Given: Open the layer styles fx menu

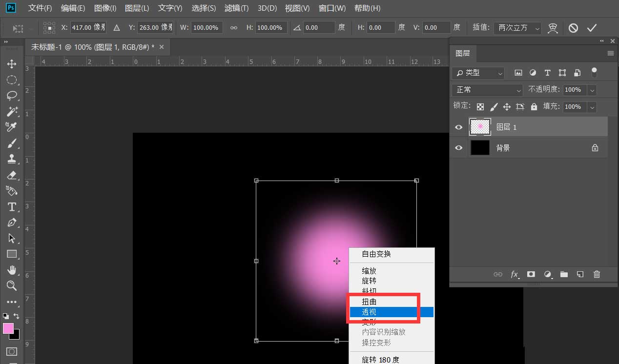Looking at the screenshot, I should coord(515,274).
